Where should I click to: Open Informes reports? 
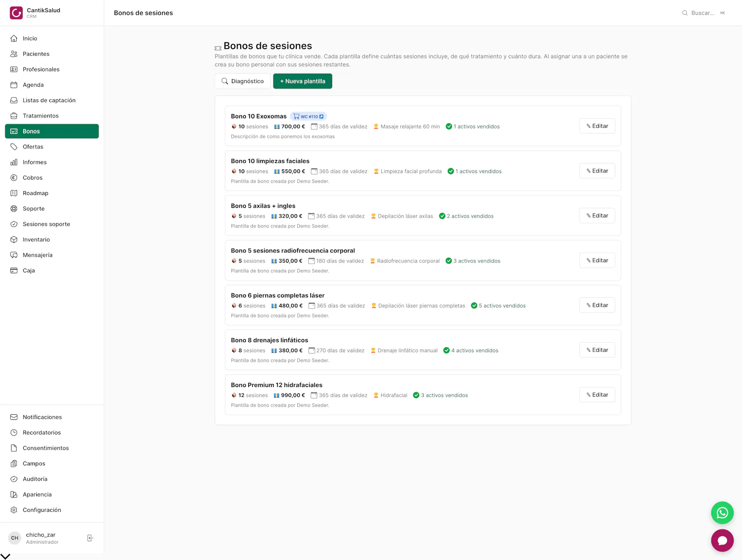[x=52, y=162]
